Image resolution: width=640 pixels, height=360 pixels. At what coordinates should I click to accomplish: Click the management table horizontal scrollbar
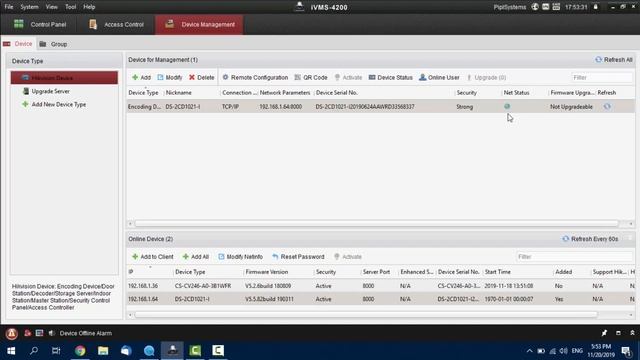click(376, 224)
